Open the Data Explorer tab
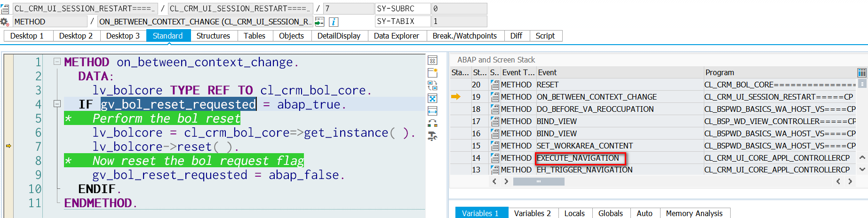This screenshot has width=868, height=218. [x=397, y=36]
